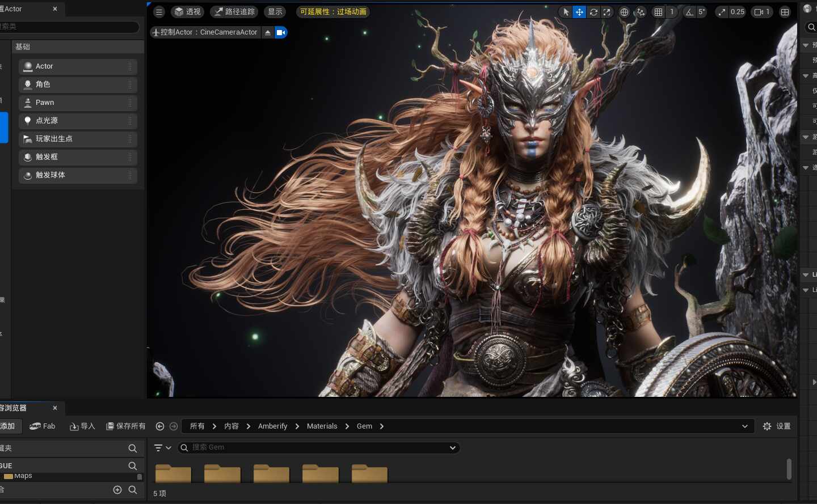Click the 搜索 Gem search field
817x504 pixels.
[318, 447]
